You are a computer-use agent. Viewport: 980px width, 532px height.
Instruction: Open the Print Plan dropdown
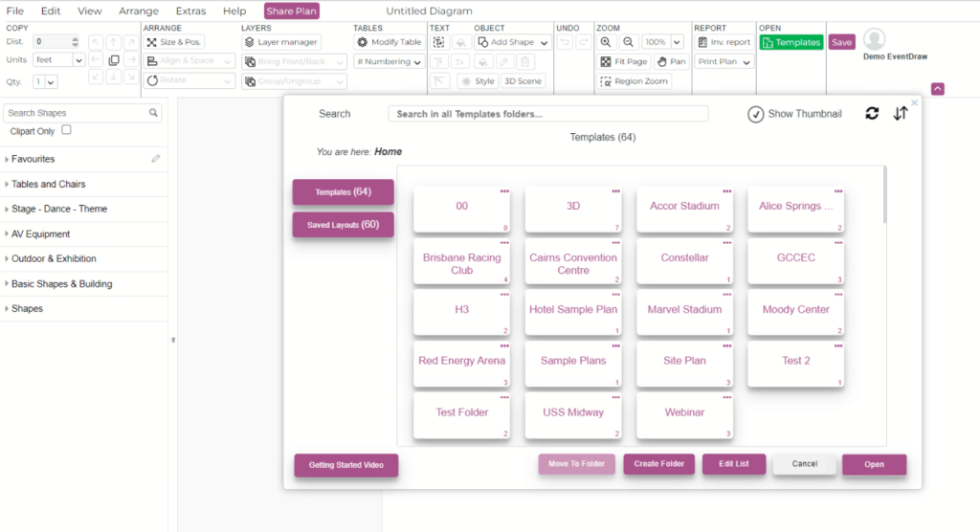(724, 61)
